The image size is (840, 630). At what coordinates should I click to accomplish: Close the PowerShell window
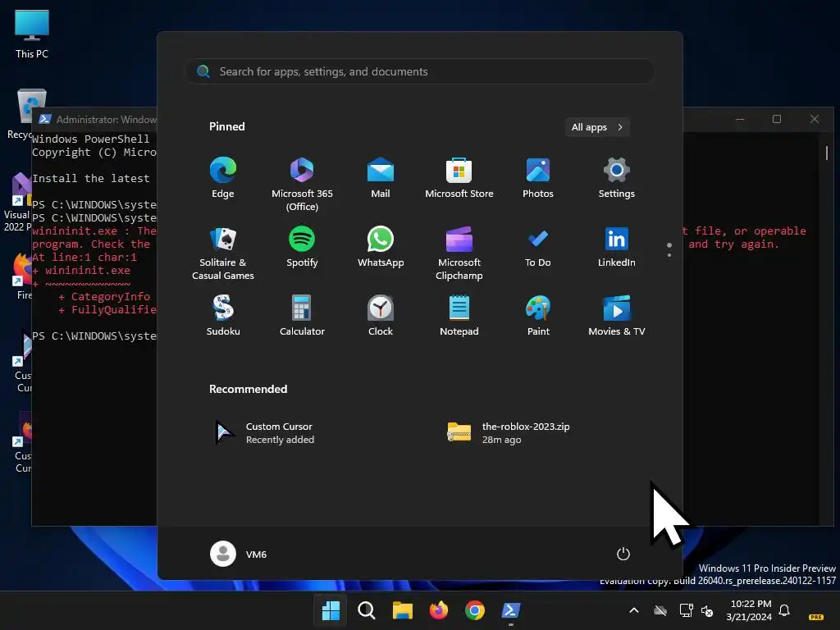tap(815, 119)
